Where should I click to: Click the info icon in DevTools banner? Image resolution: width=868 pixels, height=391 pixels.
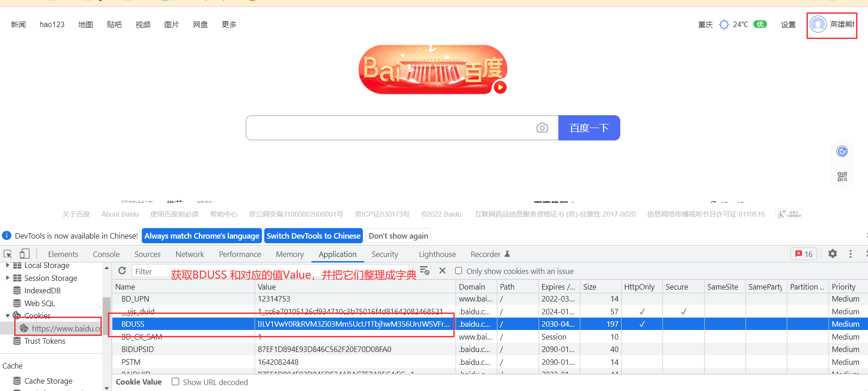pos(7,235)
